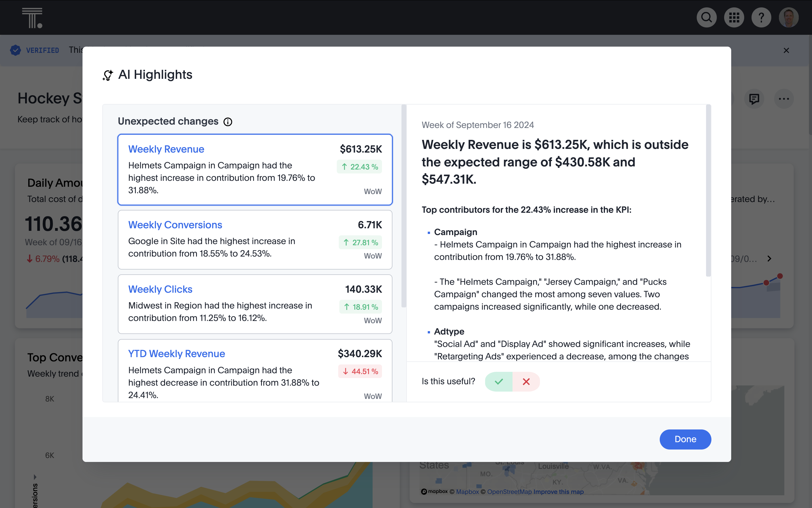
Task: Click the 'Is this useful?' label
Action: tap(448, 381)
